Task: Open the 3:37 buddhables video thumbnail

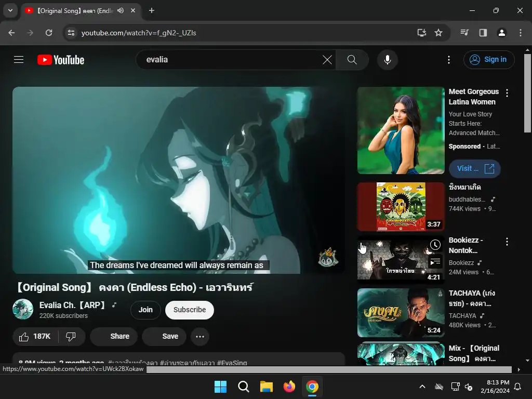Action: click(x=401, y=207)
